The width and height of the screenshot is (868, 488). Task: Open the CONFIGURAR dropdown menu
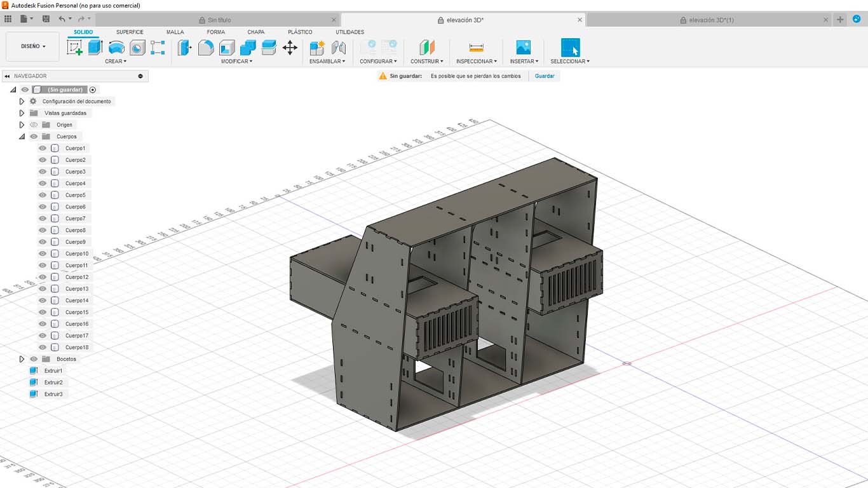click(378, 62)
